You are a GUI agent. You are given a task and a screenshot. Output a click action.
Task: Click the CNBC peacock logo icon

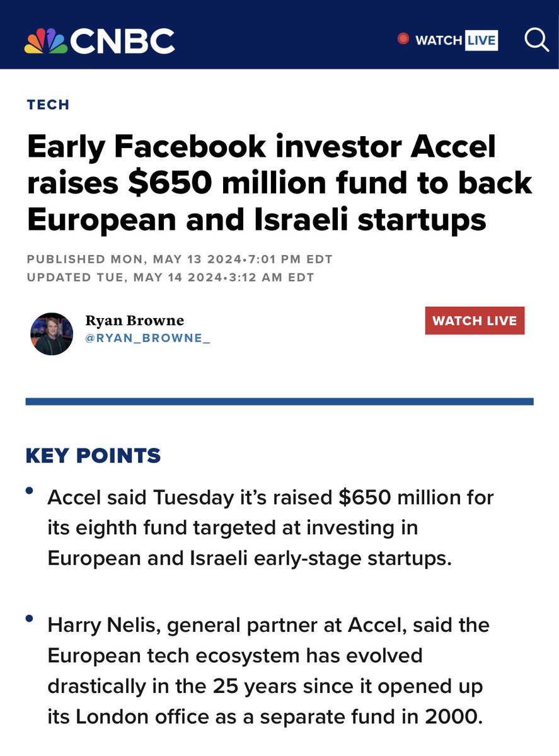(46, 42)
